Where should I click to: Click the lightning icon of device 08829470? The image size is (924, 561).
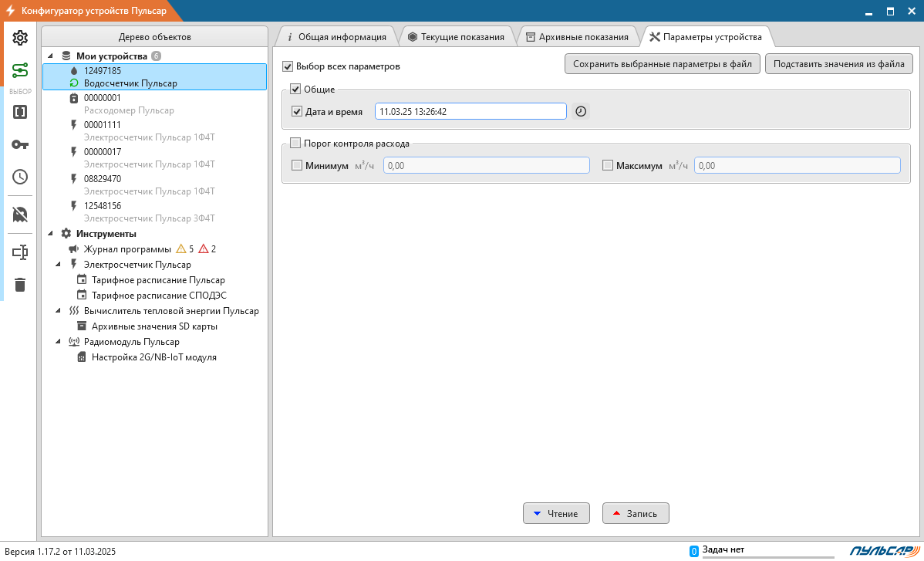tap(74, 178)
